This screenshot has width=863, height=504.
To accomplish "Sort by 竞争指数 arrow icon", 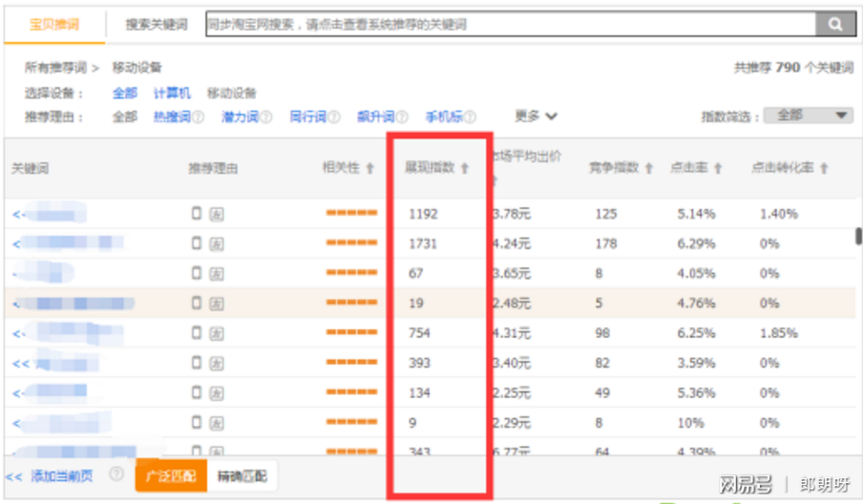I will pos(648,168).
